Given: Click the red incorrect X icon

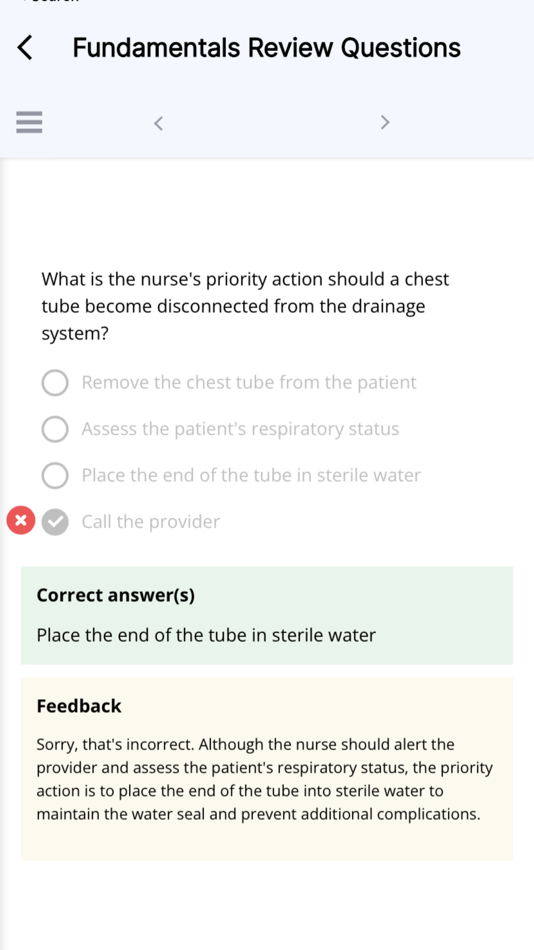Looking at the screenshot, I should click(21, 520).
